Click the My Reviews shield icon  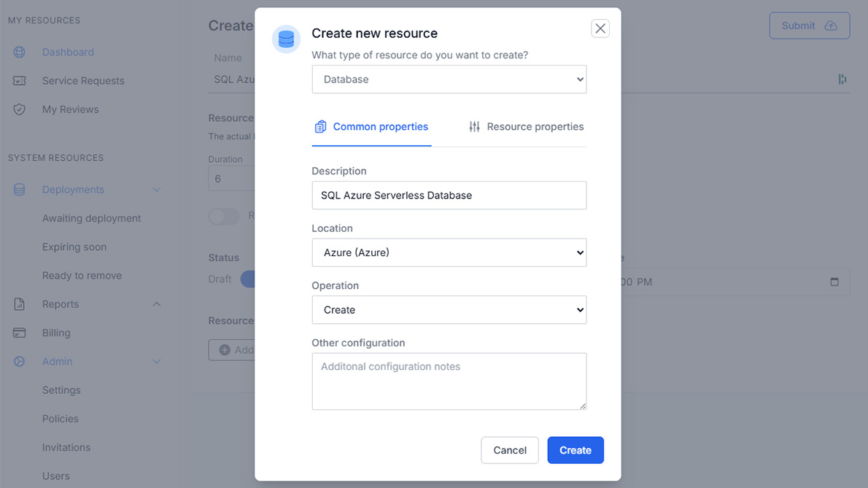tap(20, 109)
